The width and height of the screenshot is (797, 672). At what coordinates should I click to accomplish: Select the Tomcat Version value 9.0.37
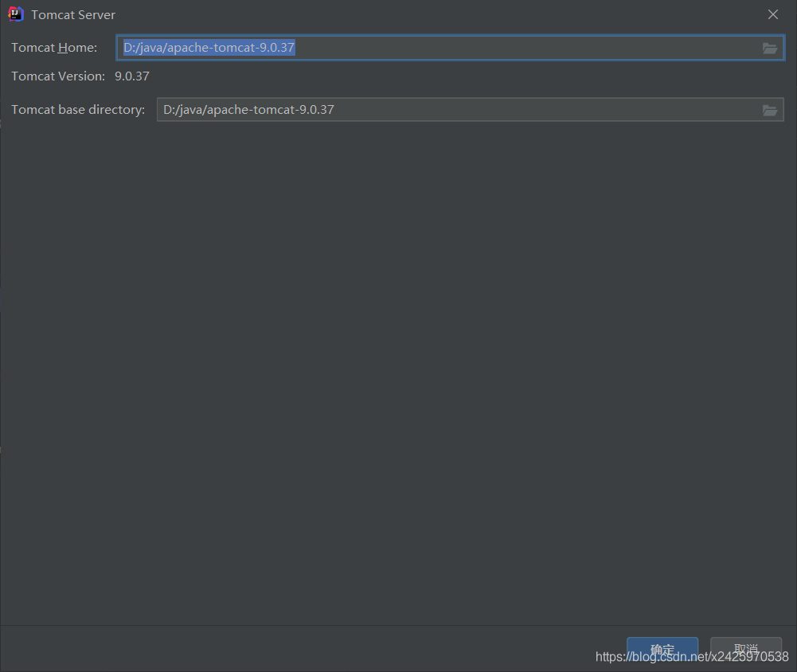(132, 76)
